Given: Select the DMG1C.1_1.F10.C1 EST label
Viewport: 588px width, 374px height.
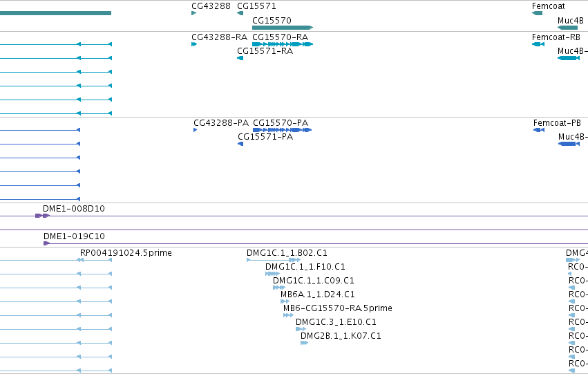Looking at the screenshot, I should pos(305,267).
